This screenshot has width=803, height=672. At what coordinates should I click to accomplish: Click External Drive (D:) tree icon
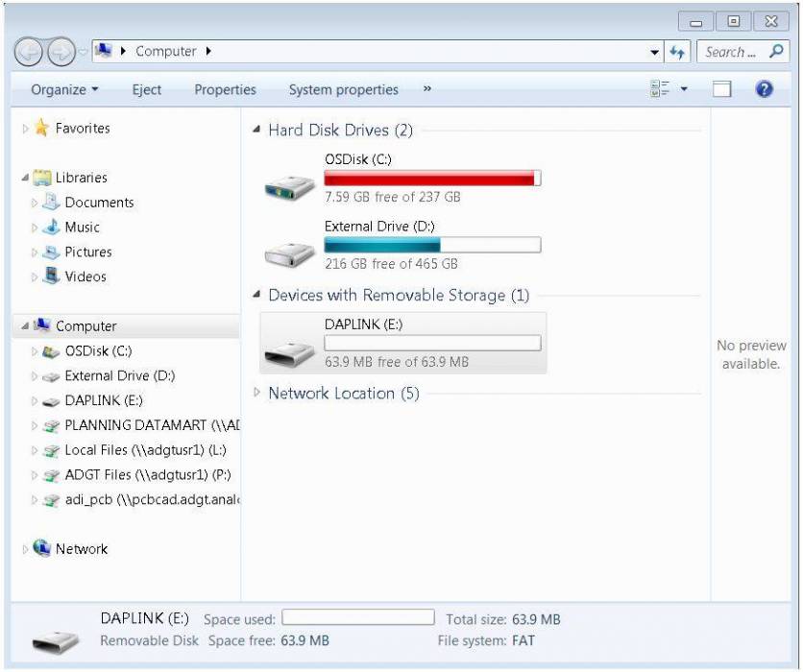(x=51, y=377)
